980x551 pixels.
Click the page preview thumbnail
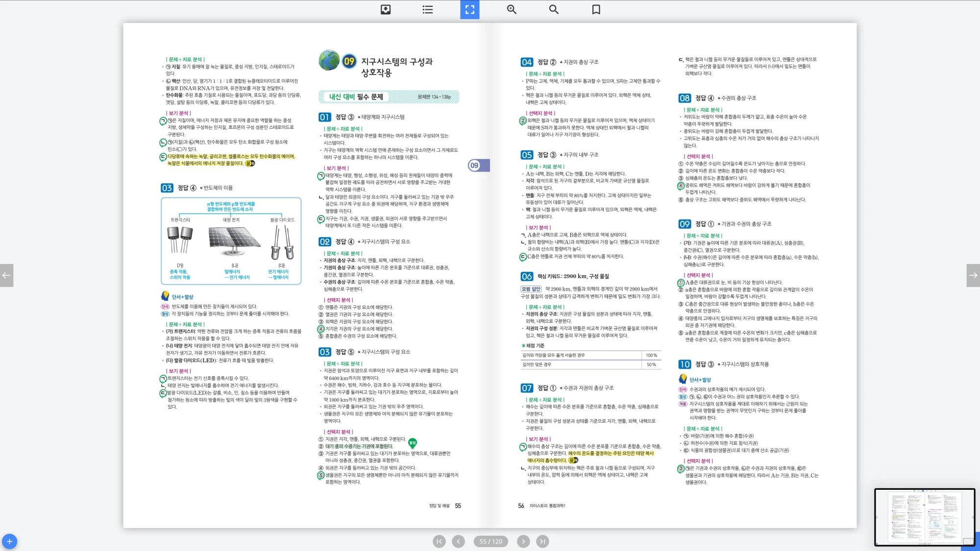[924, 517]
